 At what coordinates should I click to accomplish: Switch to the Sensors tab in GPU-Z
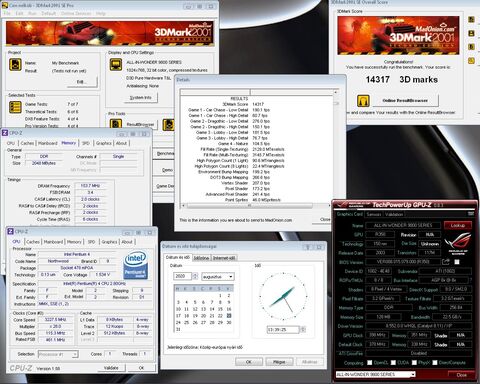point(374,214)
